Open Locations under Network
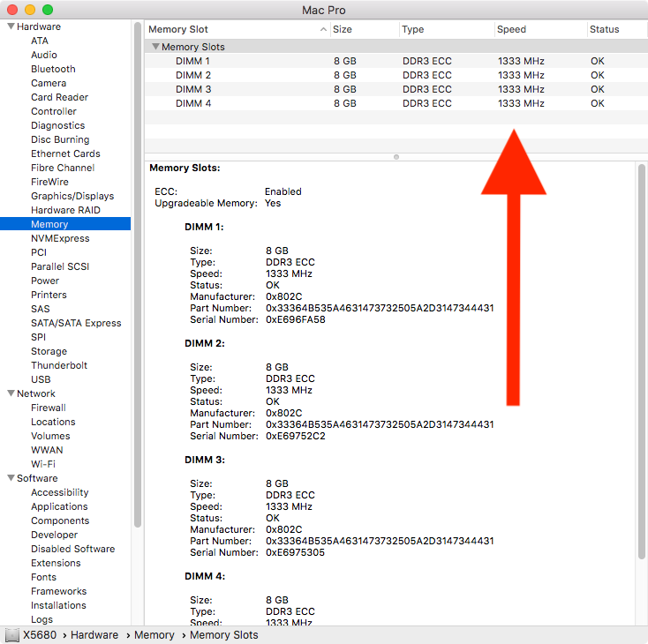 [53, 422]
